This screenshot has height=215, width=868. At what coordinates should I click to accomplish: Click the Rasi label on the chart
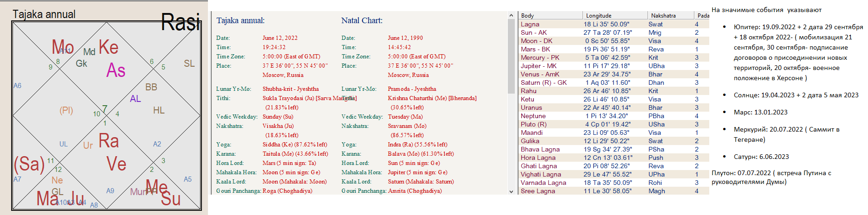tap(181, 22)
